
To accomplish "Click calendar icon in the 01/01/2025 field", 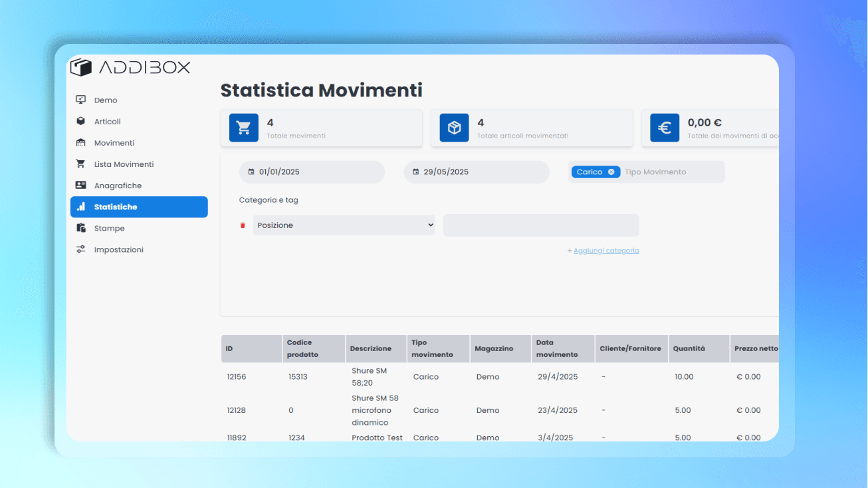I will coord(251,172).
